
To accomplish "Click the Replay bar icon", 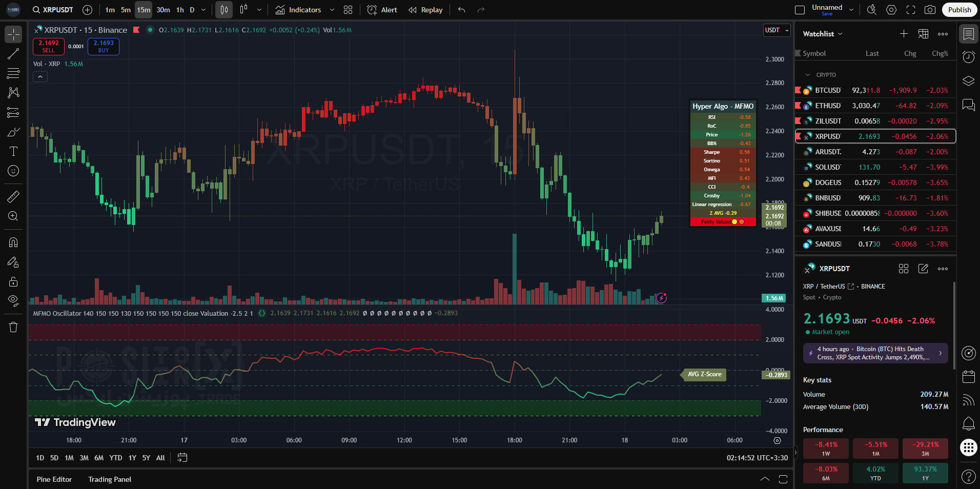I will pyautogui.click(x=425, y=10).
